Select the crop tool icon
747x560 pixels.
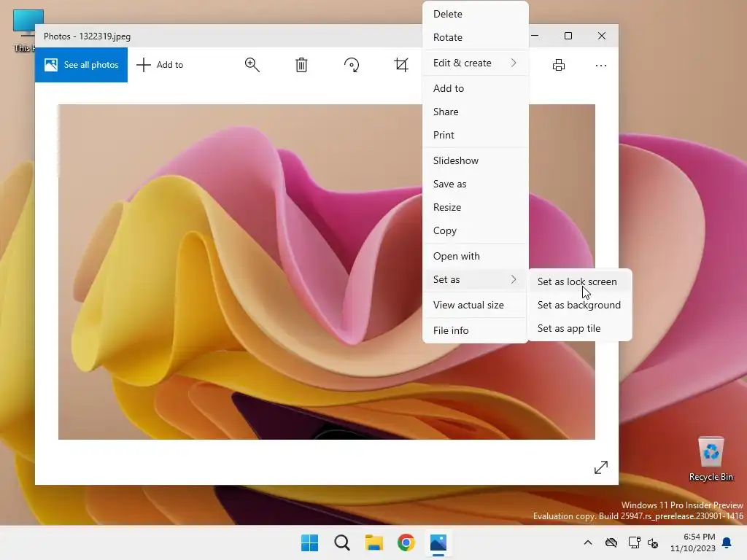(401, 65)
